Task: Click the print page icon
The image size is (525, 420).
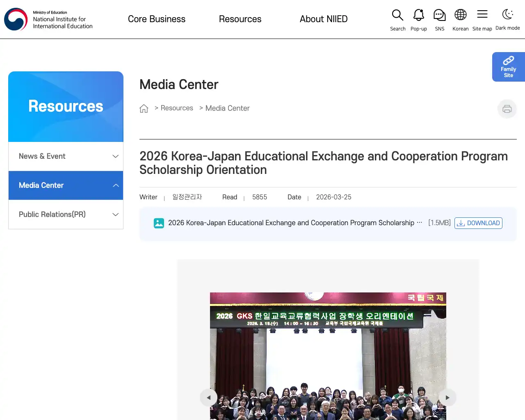Action: pos(507,109)
